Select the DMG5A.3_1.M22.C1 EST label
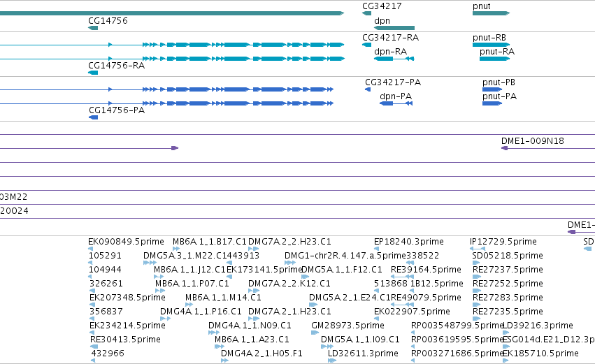The image size is (595, 364). pos(183,256)
